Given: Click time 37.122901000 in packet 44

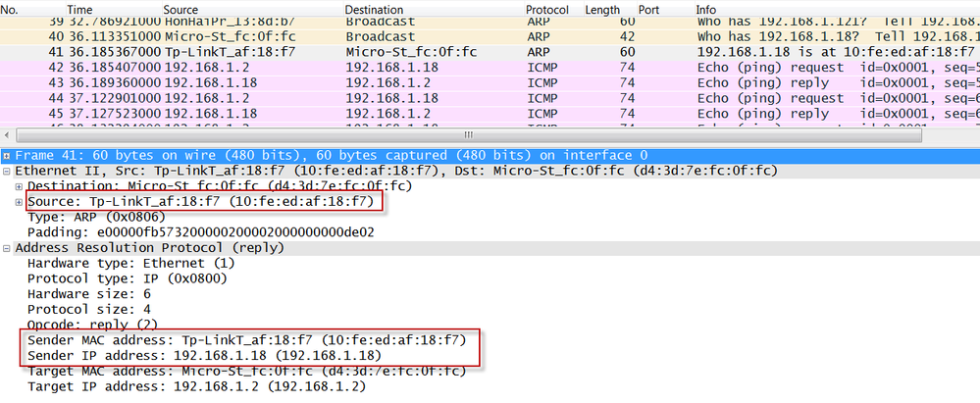Looking at the screenshot, I should pos(115,98).
